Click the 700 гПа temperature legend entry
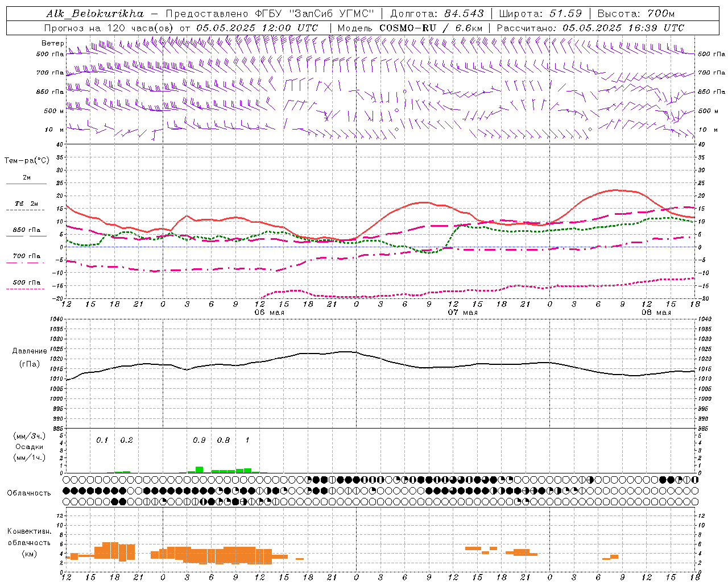728x582 pixels. coord(26,256)
